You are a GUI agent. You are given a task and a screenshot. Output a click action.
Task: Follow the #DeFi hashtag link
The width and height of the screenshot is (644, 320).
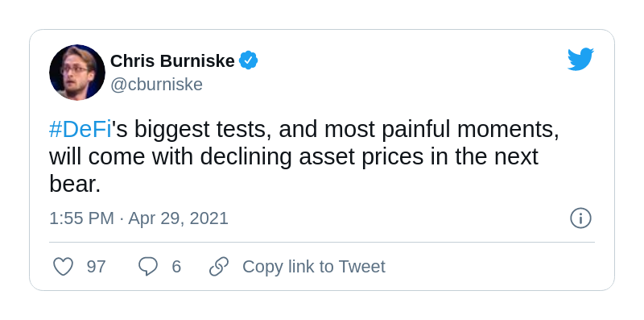pos(80,130)
